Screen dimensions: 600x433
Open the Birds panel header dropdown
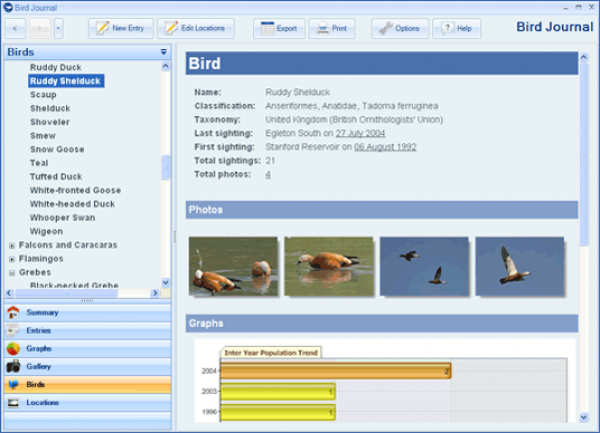click(163, 51)
